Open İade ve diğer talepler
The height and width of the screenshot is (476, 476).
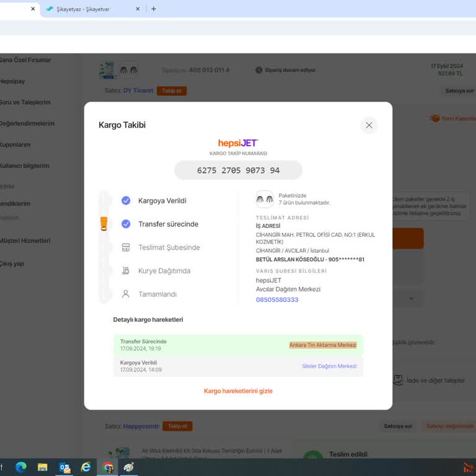click(x=436, y=381)
